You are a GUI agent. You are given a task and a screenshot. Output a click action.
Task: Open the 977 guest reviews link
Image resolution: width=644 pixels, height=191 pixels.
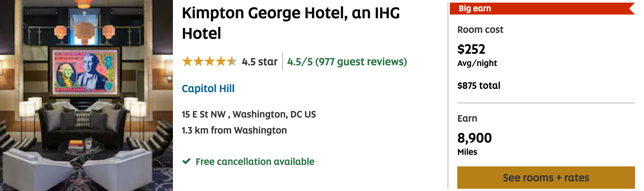tap(347, 62)
